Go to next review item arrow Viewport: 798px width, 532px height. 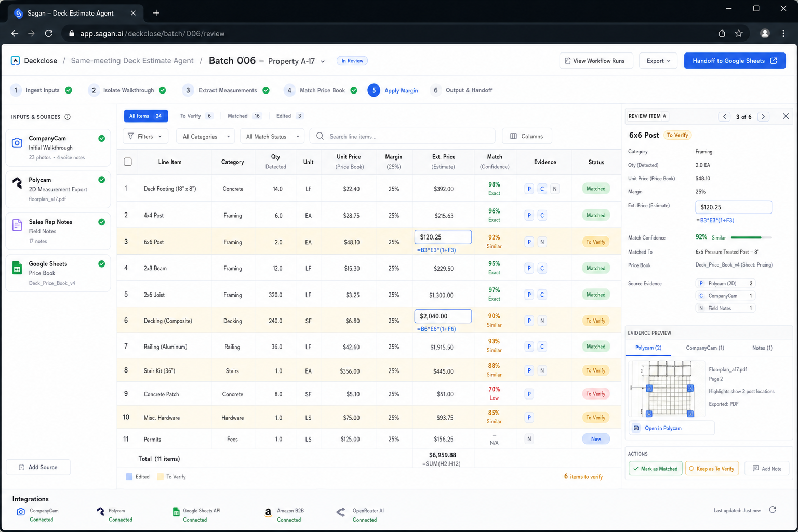click(763, 117)
